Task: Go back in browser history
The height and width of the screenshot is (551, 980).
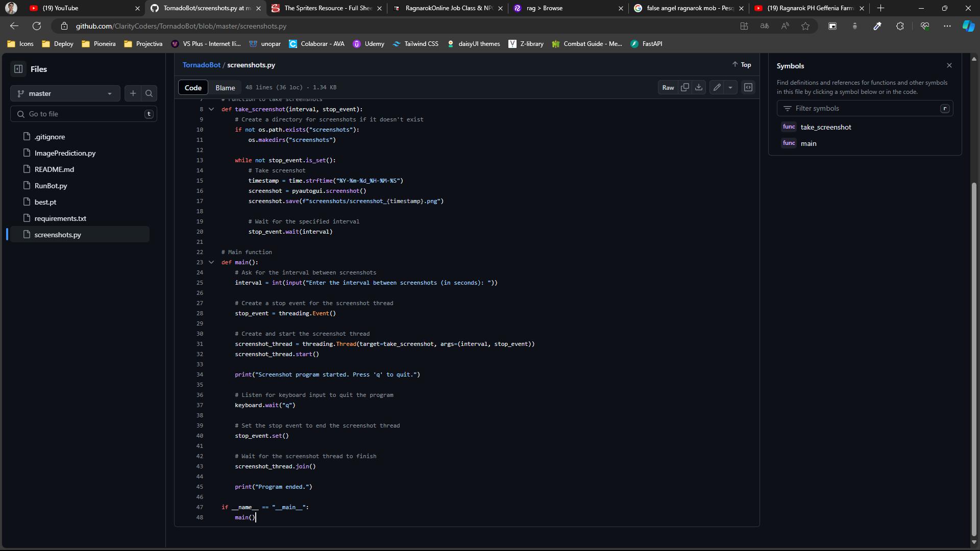Action: click(14, 26)
